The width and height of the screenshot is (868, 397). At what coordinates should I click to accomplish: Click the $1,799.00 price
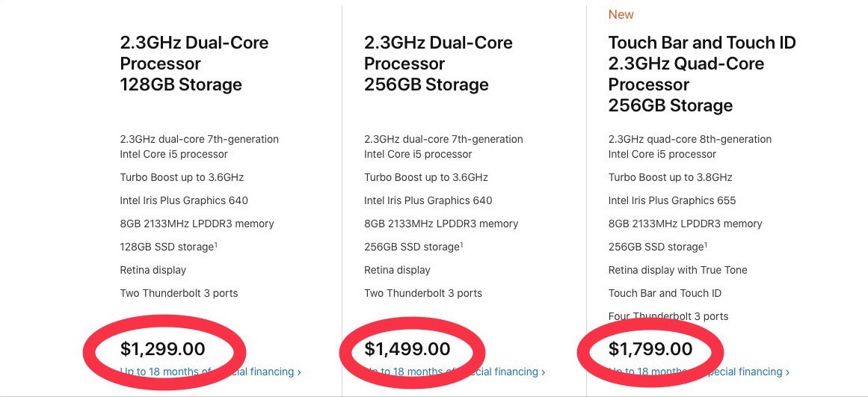(650, 349)
